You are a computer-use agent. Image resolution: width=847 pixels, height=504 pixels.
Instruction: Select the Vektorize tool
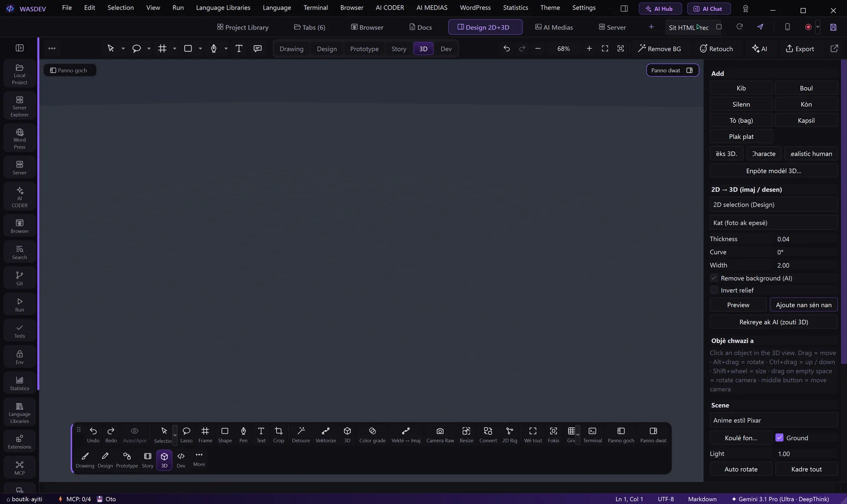tap(326, 434)
